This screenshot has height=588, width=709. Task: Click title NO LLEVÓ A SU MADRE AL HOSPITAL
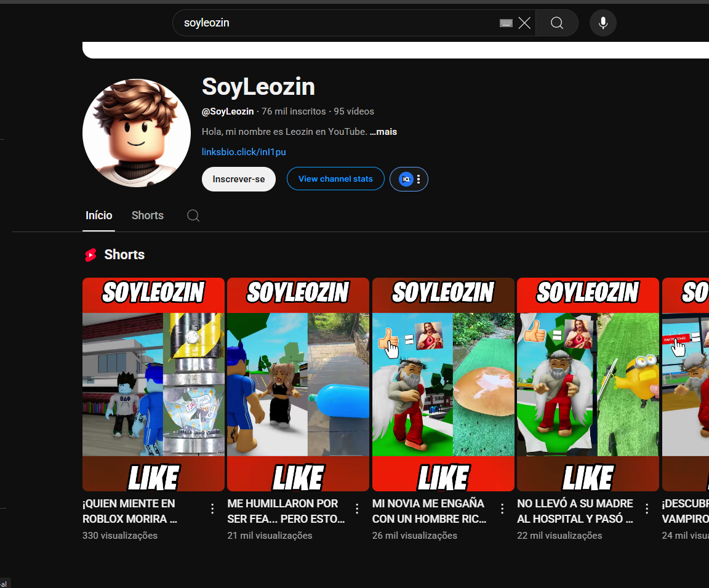(x=575, y=511)
